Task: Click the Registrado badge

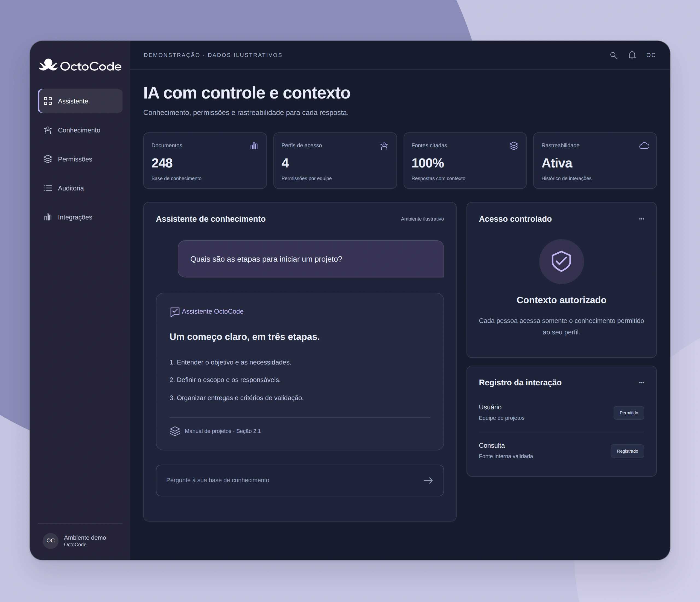Action: coord(627,451)
